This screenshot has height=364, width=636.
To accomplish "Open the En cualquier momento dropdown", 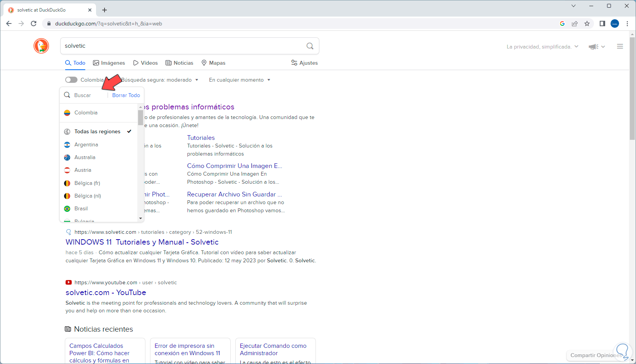I will pyautogui.click(x=240, y=80).
